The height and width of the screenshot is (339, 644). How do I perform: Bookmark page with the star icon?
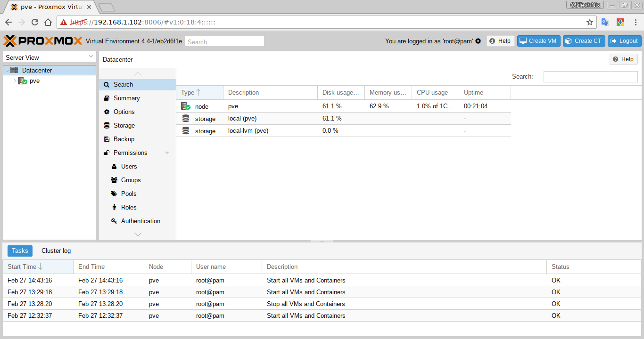point(590,22)
